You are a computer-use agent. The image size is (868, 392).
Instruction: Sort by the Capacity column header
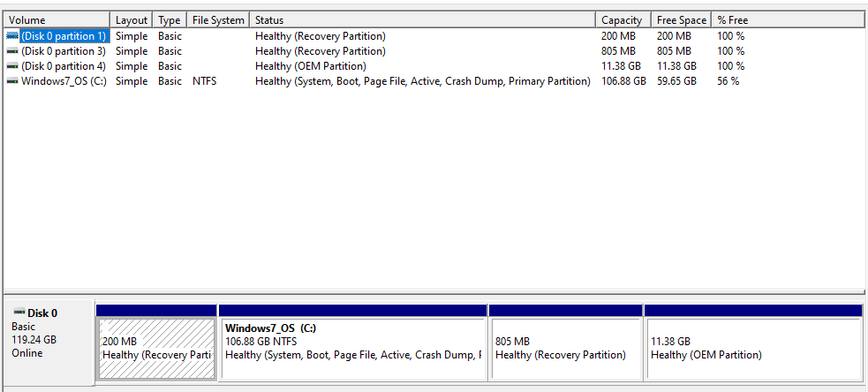624,20
